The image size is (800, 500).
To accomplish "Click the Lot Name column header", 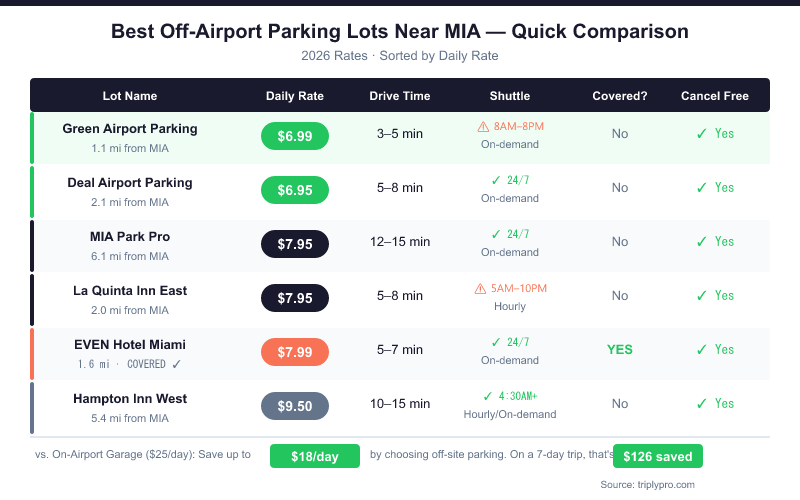I will coord(130,96).
